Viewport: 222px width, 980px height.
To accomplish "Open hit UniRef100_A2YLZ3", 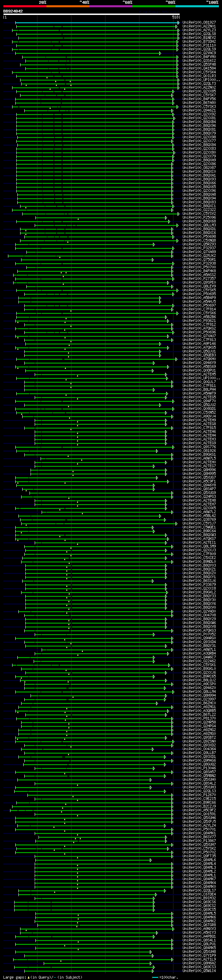I will tap(199, 30).
